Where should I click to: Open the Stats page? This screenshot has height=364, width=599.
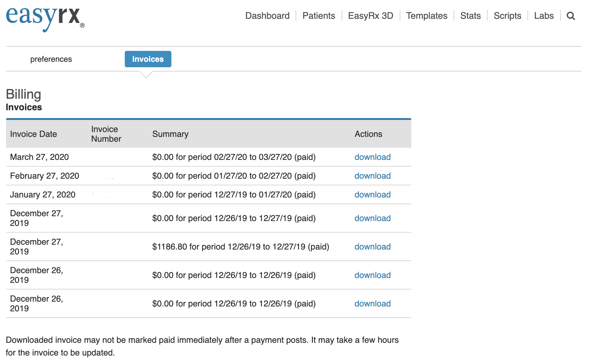tap(470, 16)
